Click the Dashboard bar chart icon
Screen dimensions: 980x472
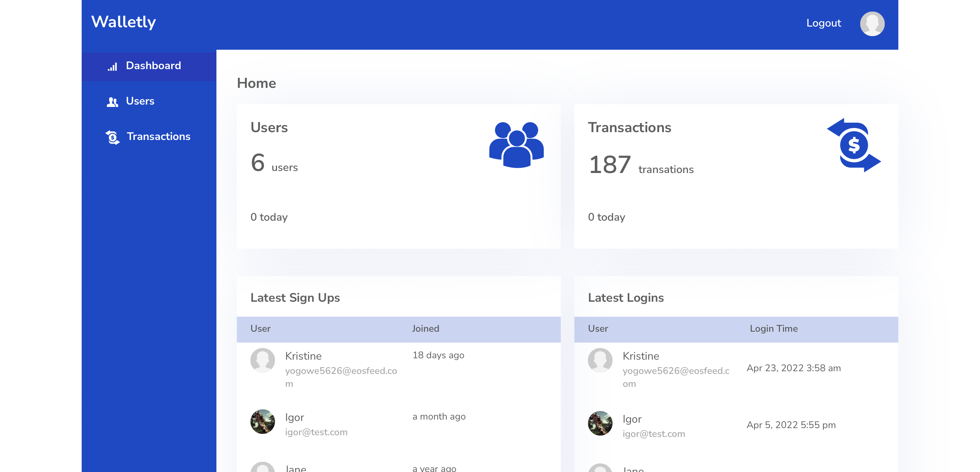pos(112,67)
